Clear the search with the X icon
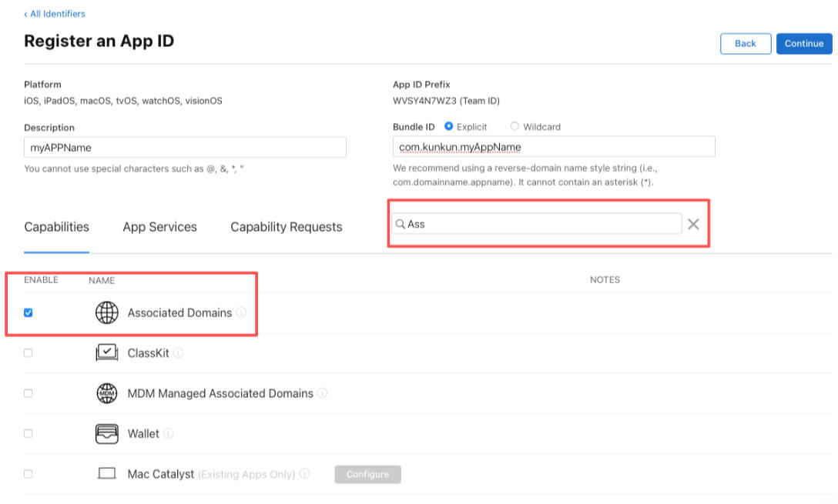 693,224
